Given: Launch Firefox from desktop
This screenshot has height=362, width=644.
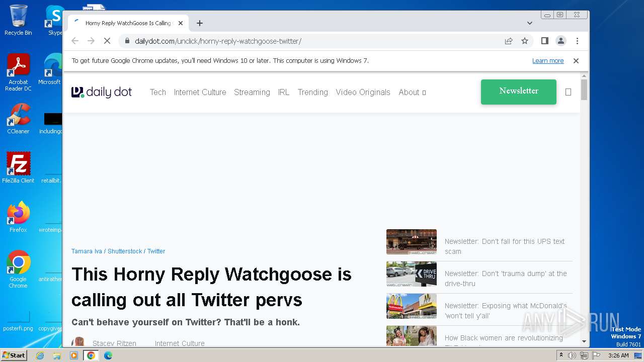Looking at the screenshot, I should (x=18, y=217).
